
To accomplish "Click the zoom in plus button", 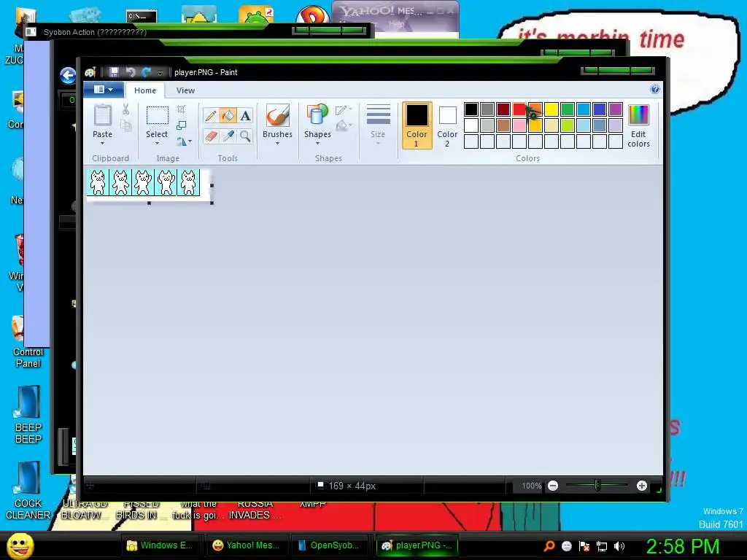I will pyautogui.click(x=642, y=486).
